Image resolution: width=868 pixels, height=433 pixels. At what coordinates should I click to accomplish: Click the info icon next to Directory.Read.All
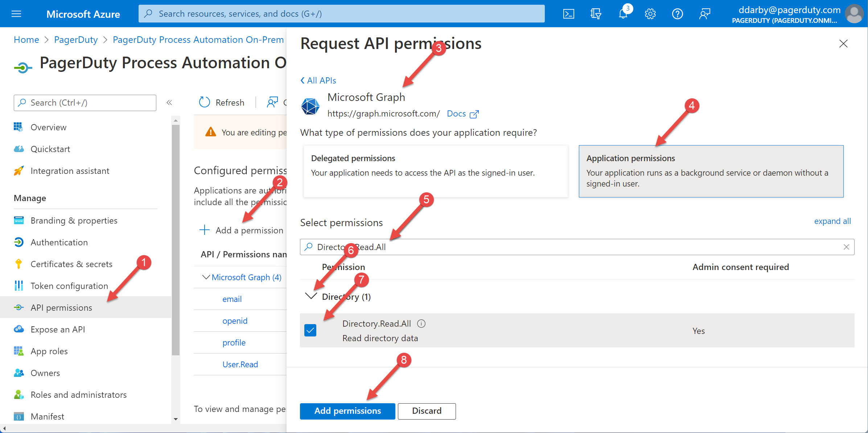[421, 323]
